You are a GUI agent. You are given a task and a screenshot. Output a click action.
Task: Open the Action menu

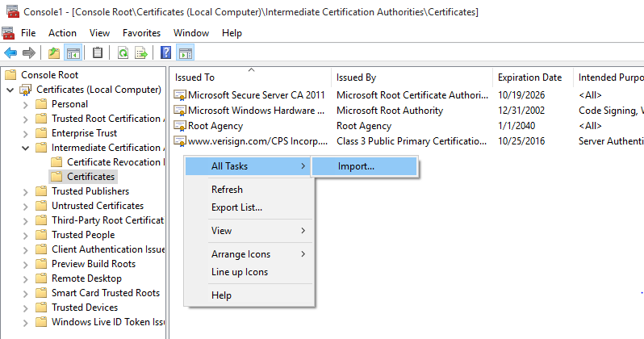click(x=62, y=33)
